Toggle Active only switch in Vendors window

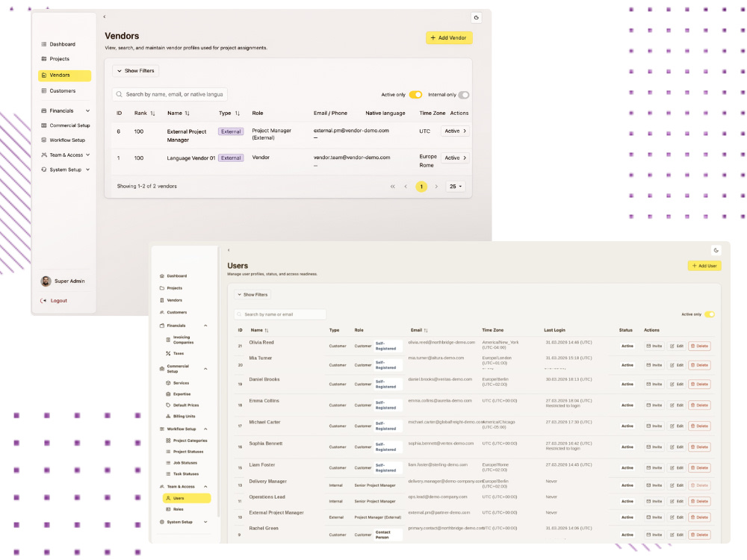(x=415, y=95)
